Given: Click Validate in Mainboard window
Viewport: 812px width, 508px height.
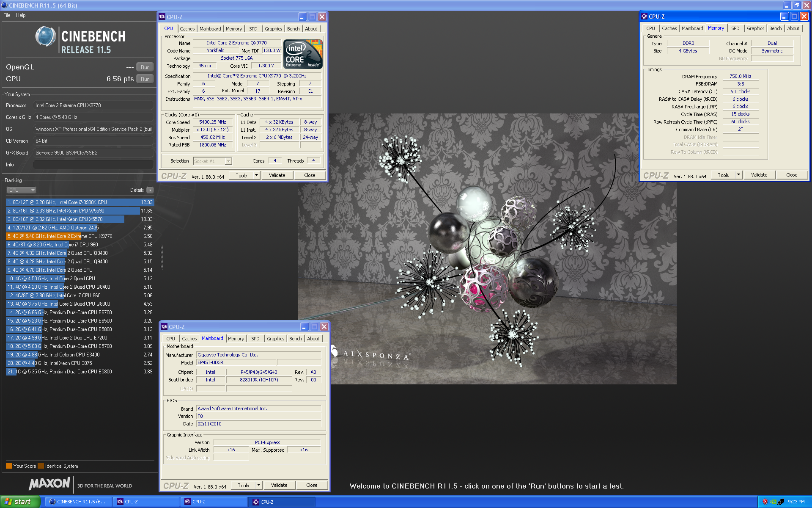Looking at the screenshot, I should pyautogui.click(x=279, y=485).
